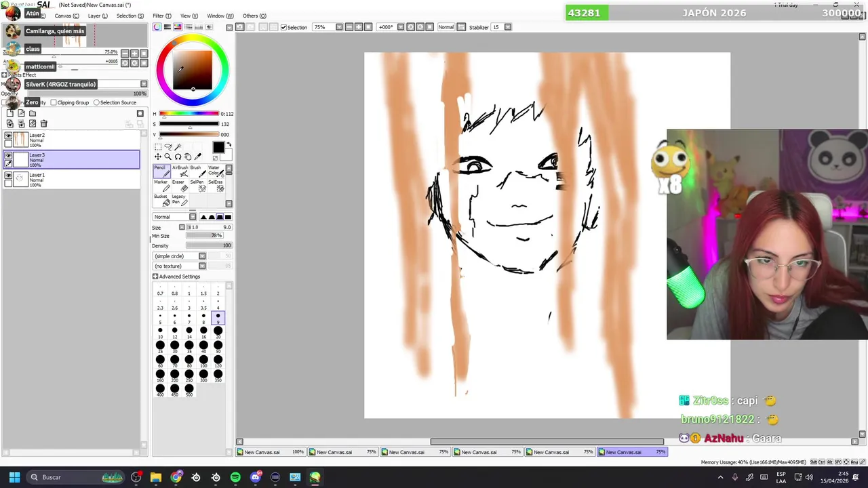Screen dimensions: 868x488
Task: Open Spotify from the taskbar
Action: click(x=235, y=477)
